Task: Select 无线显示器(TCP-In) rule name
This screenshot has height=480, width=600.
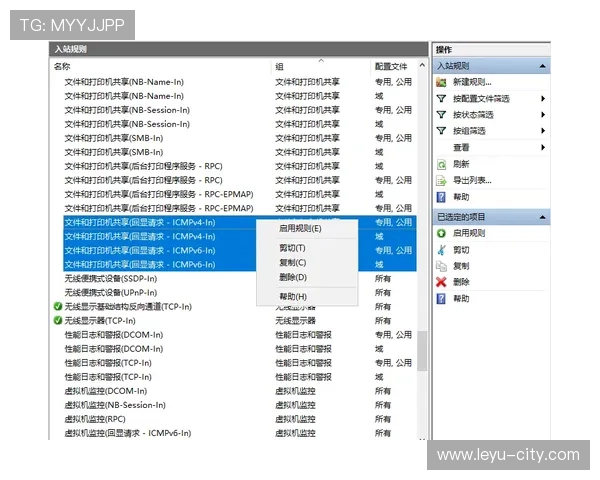Action: [x=100, y=321]
